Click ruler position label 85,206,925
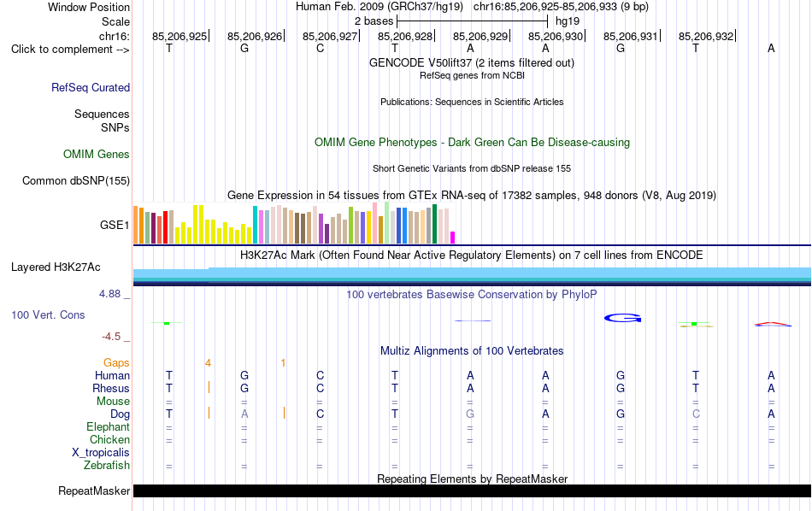812x511 pixels. pos(179,36)
